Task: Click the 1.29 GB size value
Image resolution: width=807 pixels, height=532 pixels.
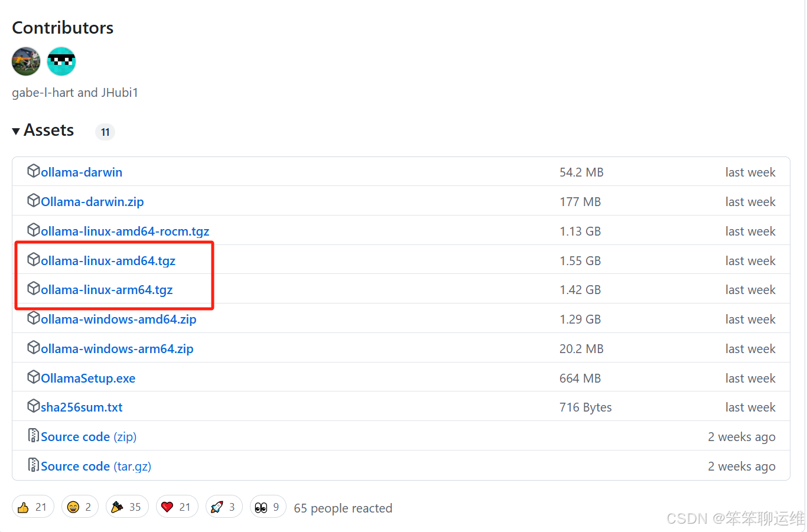Action: [580, 319]
